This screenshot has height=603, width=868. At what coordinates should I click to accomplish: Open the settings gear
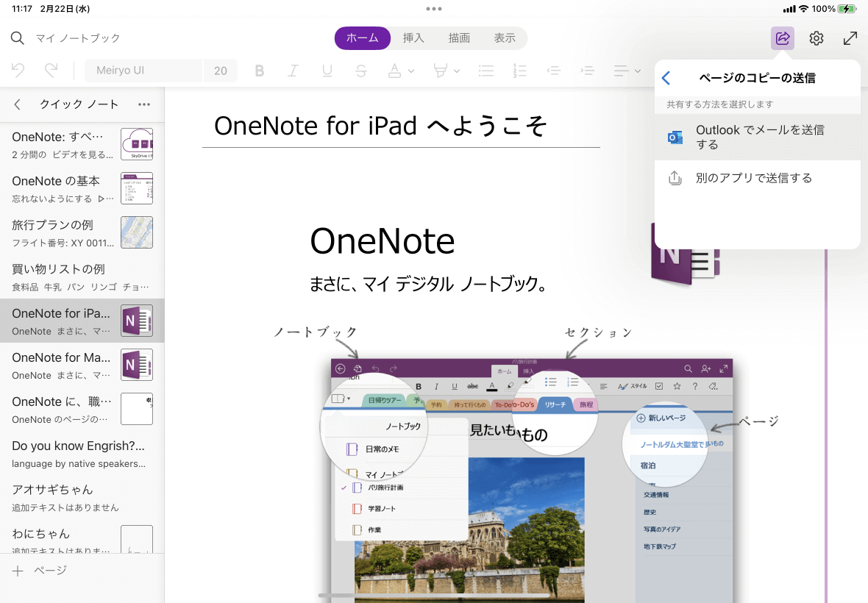tap(817, 38)
